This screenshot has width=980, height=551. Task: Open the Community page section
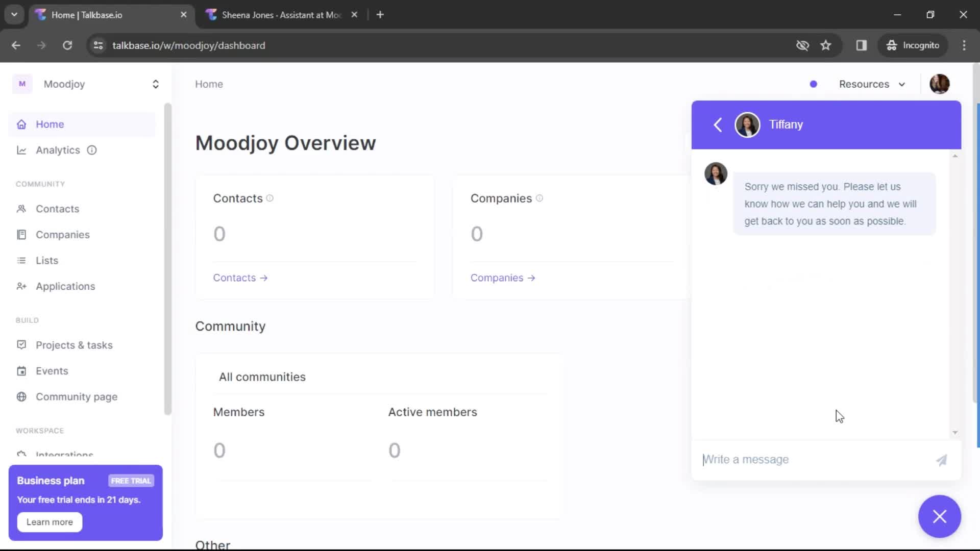pos(77,397)
